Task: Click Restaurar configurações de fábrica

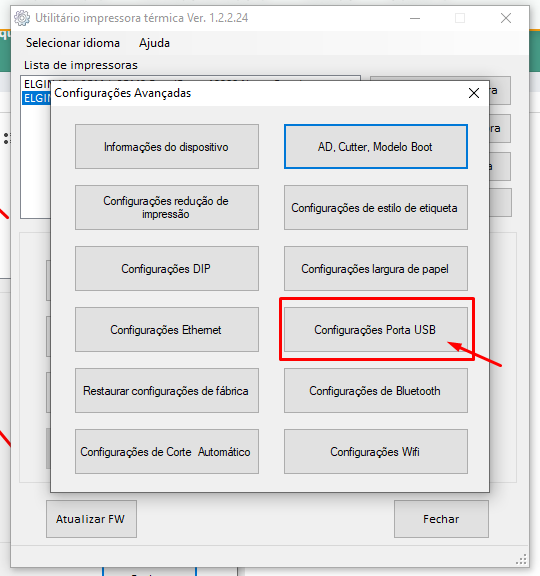Action: (167, 390)
